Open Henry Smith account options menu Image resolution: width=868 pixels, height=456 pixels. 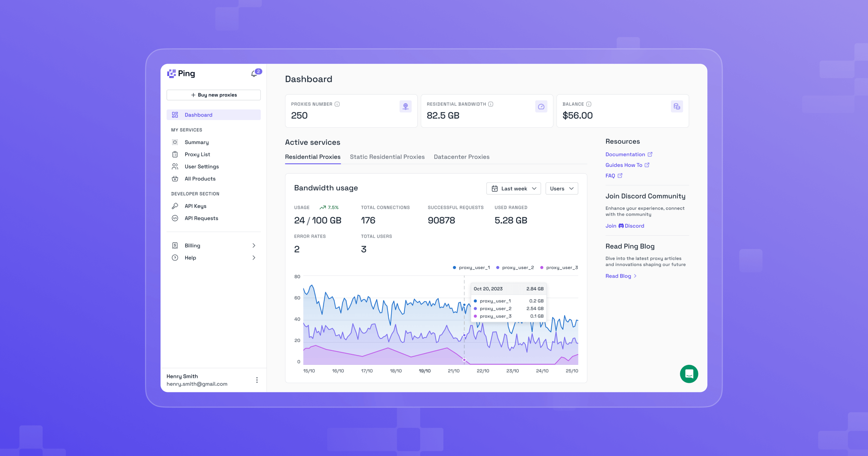click(257, 380)
